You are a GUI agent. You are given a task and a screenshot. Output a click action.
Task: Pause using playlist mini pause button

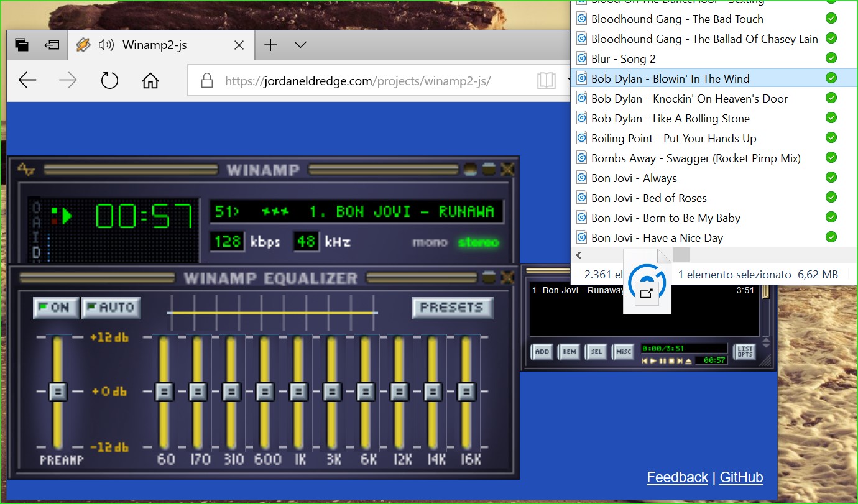coord(662,361)
